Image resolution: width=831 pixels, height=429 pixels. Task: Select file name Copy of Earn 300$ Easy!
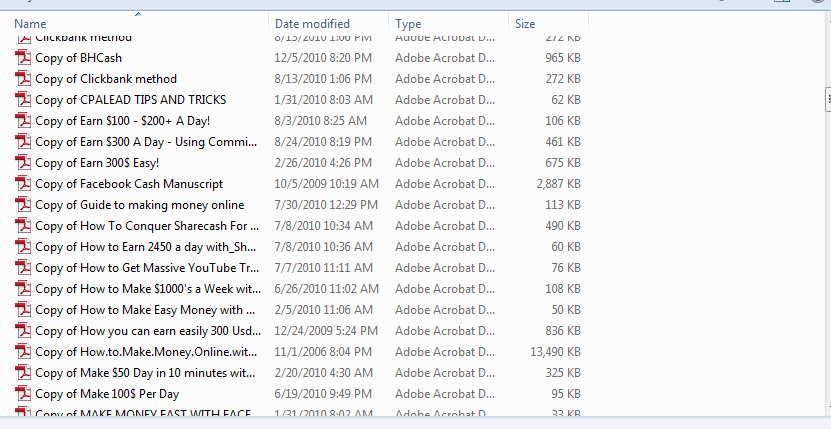click(x=97, y=162)
